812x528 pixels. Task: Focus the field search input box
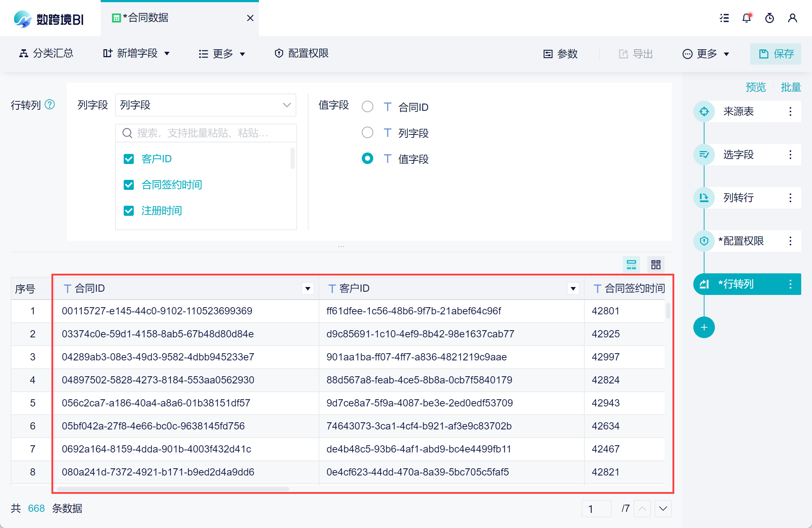click(x=206, y=133)
